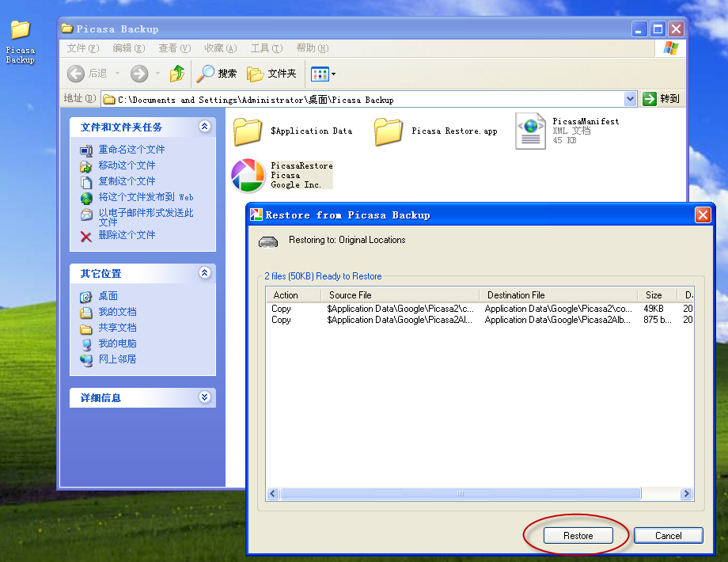
Task: Select the $Application Data folder icon
Action: (x=248, y=131)
